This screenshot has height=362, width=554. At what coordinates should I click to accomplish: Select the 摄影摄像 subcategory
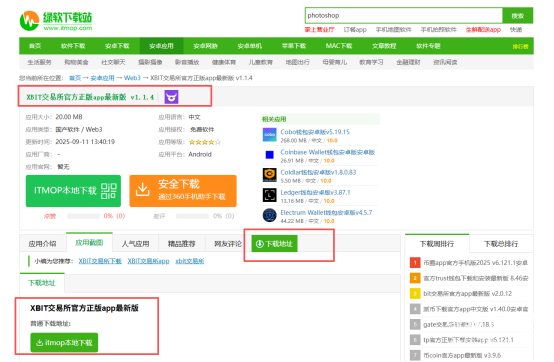coord(150,62)
